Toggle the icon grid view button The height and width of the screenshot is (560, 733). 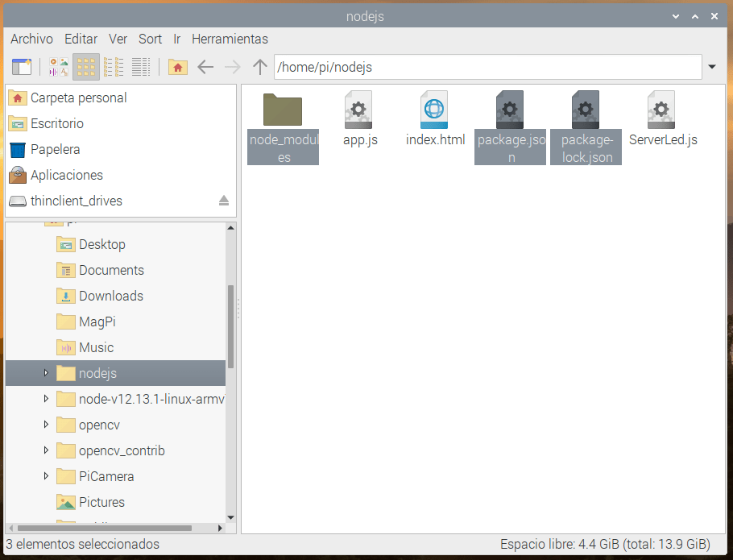tap(86, 67)
